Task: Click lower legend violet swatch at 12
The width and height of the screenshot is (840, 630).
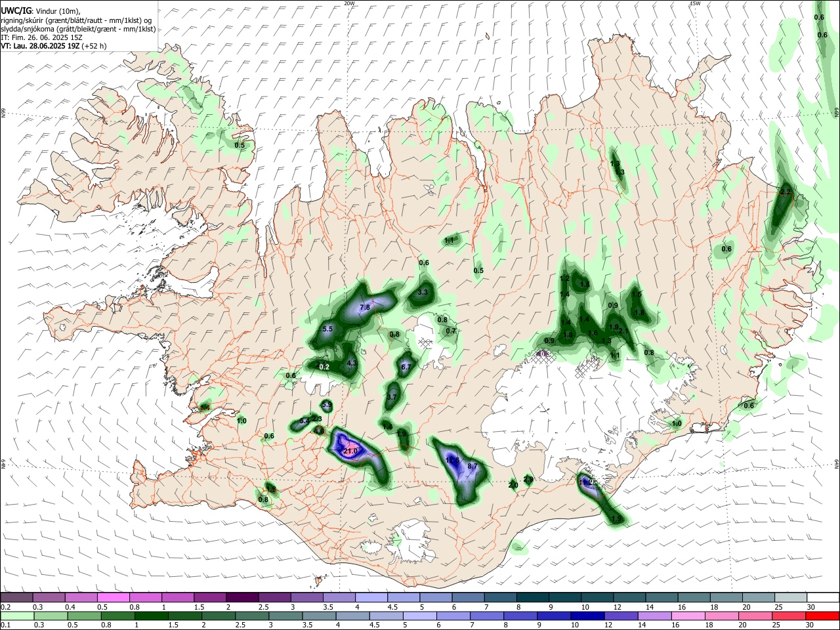Action: point(621,616)
